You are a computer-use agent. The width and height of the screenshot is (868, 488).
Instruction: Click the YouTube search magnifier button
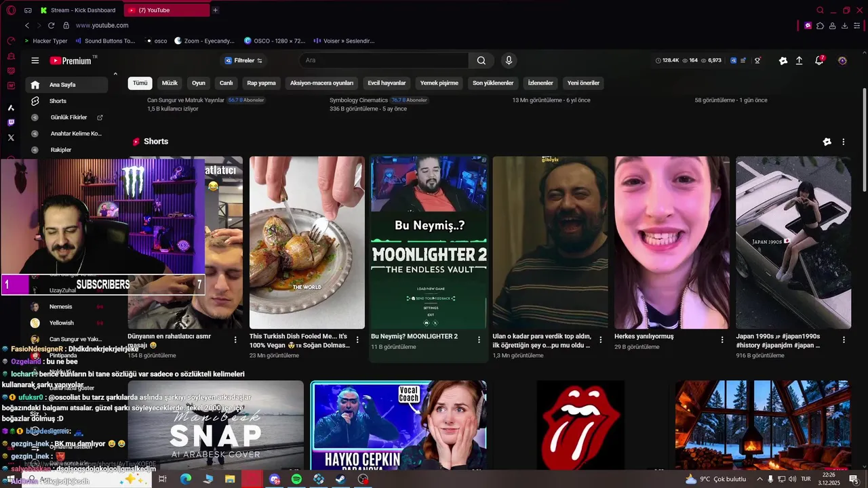point(481,60)
